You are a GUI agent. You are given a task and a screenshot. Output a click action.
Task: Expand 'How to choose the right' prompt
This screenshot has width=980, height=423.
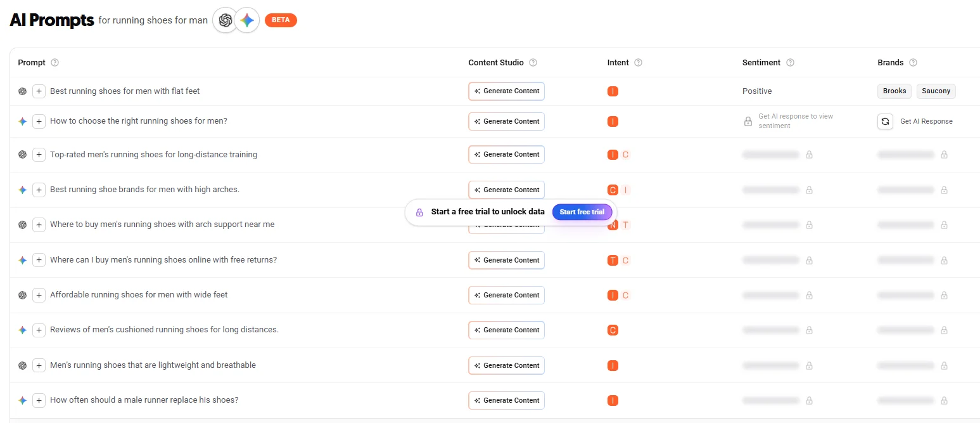[x=39, y=121]
